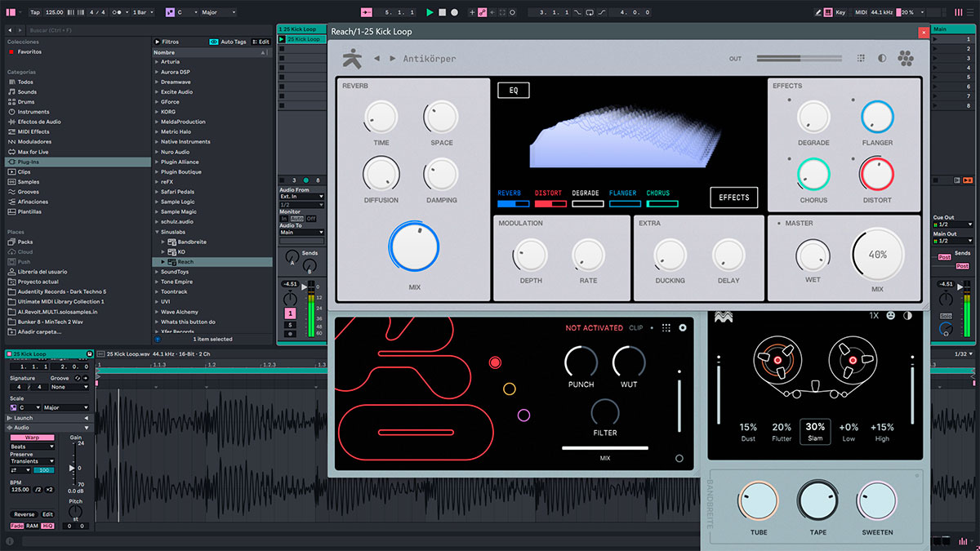
Task: Click the scale mode icon beside C
Action: coord(170,12)
